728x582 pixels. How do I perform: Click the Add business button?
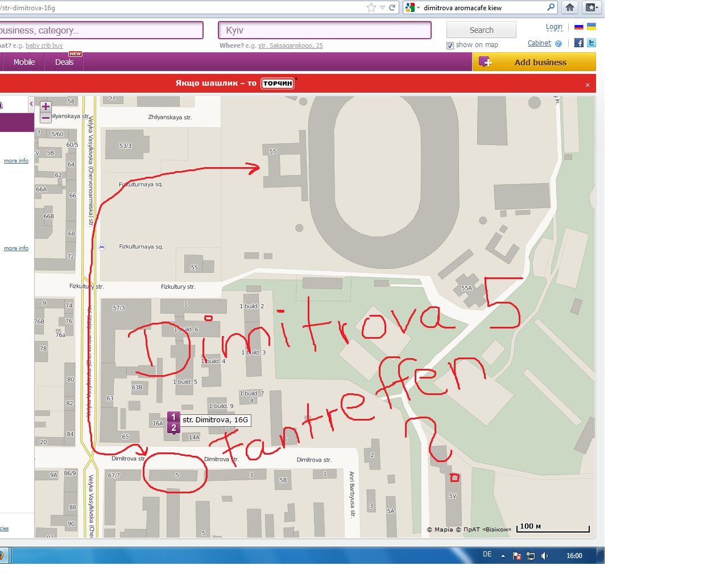pyautogui.click(x=534, y=62)
